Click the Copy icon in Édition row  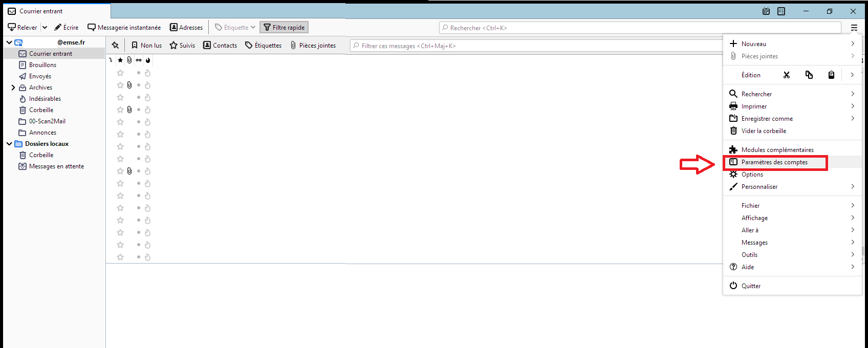(x=809, y=75)
